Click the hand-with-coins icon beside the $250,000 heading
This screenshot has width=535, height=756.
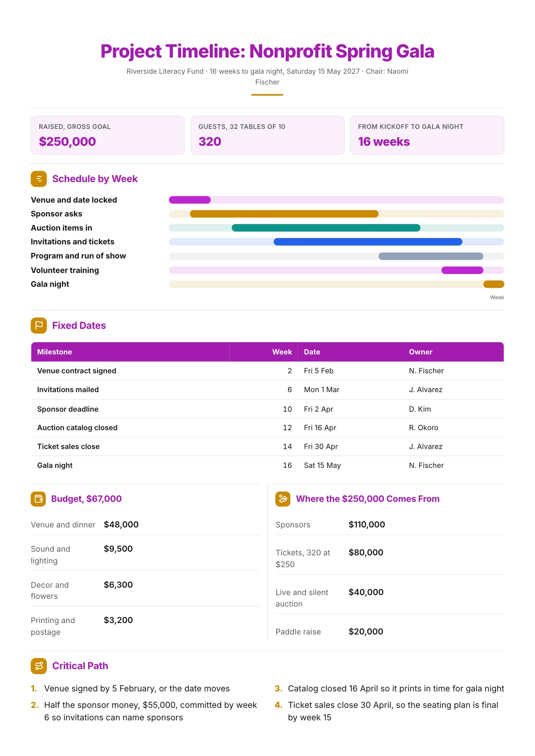coord(283,499)
